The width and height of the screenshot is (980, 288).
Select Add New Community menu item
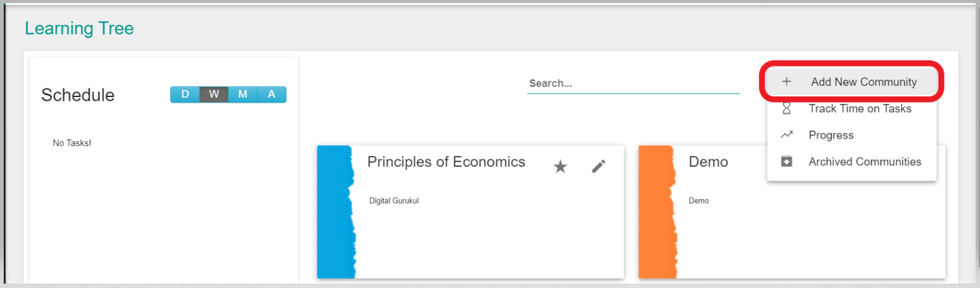[863, 82]
